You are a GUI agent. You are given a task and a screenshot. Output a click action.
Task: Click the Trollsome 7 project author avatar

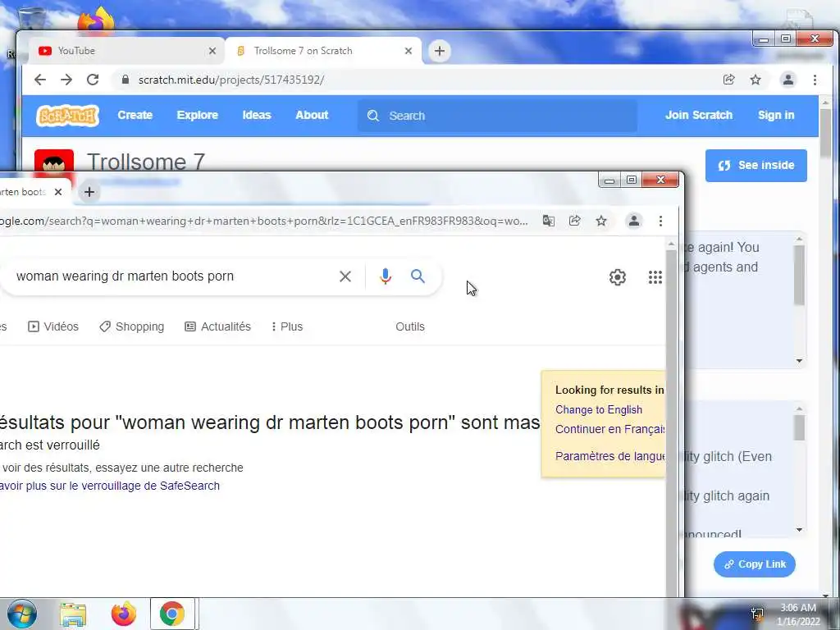(x=54, y=161)
